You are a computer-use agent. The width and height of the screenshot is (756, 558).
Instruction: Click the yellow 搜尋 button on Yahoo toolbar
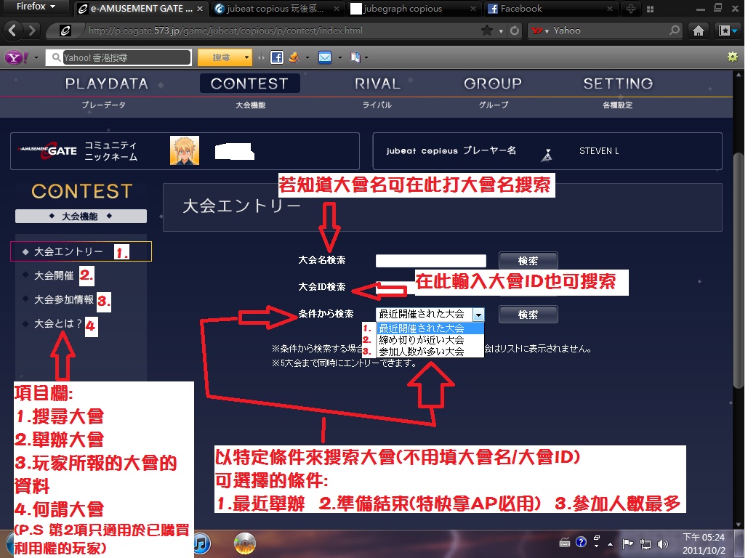(221, 58)
